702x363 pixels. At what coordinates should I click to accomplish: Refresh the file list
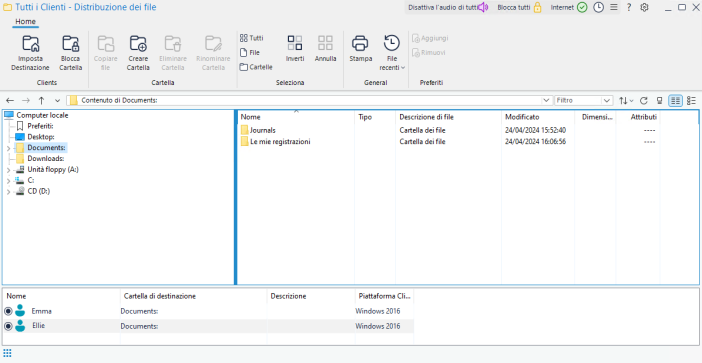[x=644, y=101]
